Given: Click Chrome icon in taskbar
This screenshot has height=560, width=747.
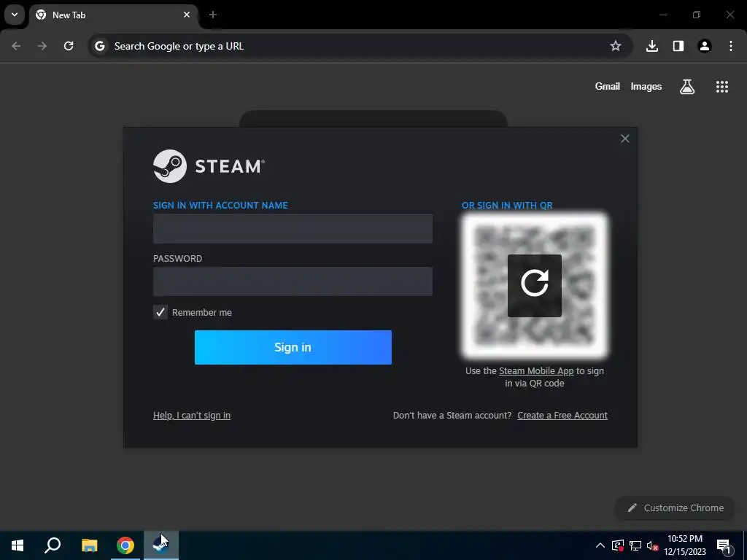Looking at the screenshot, I should pyautogui.click(x=125, y=545).
